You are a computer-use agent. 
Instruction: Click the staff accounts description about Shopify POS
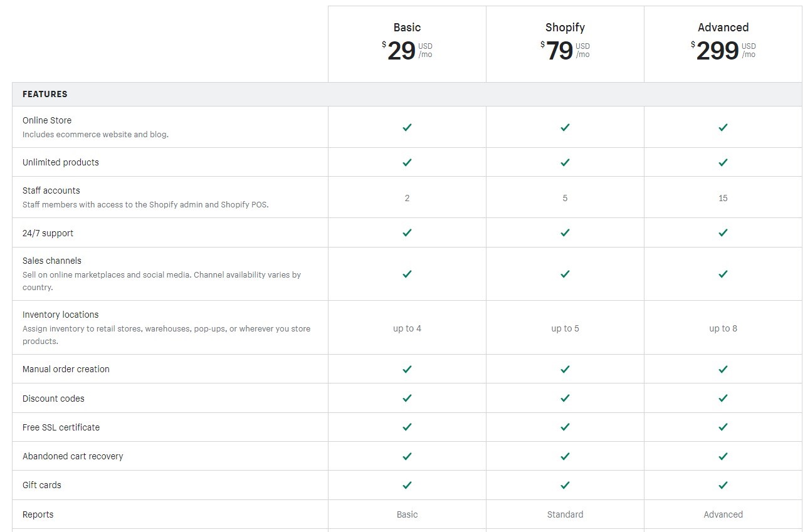pyautogui.click(x=145, y=204)
